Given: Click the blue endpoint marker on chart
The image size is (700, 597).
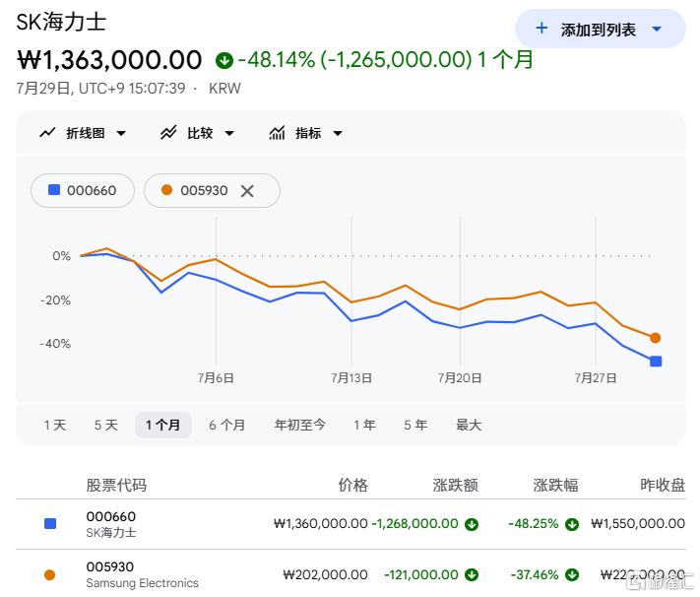Looking at the screenshot, I should pyautogui.click(x=656, y=362).
